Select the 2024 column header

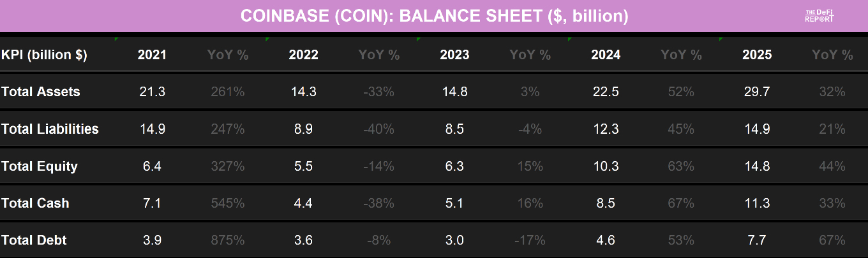tap(606, 55)
